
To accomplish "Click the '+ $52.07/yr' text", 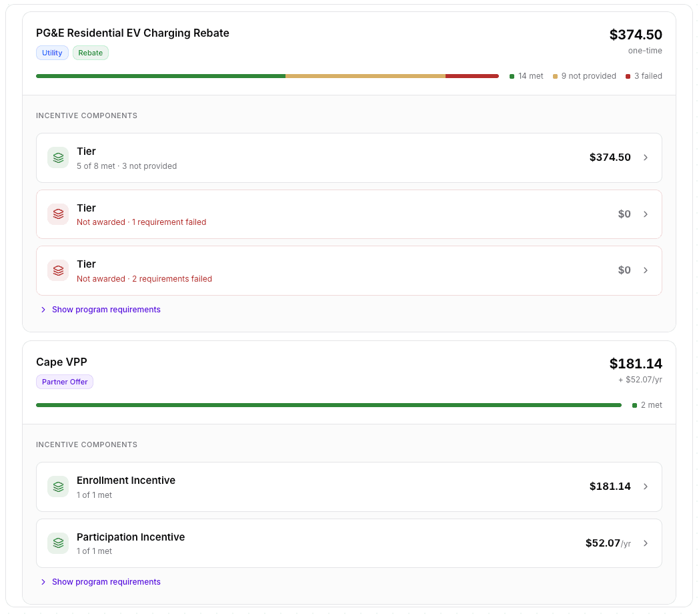I will click(x=640, y=380).
